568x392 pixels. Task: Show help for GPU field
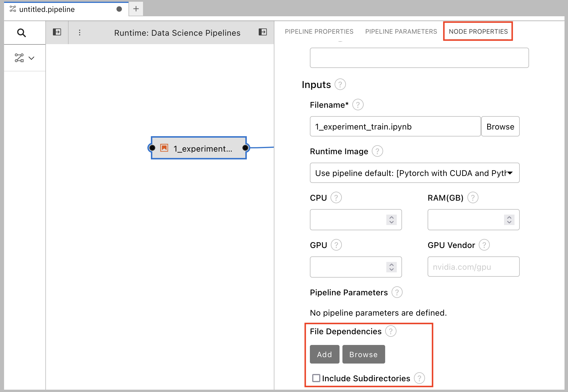click(x=336, y=245)
